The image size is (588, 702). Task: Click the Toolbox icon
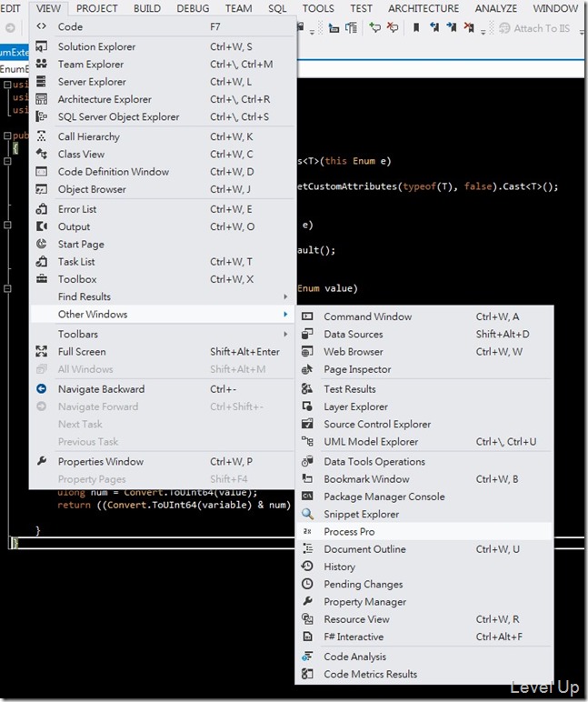(42, 278)
